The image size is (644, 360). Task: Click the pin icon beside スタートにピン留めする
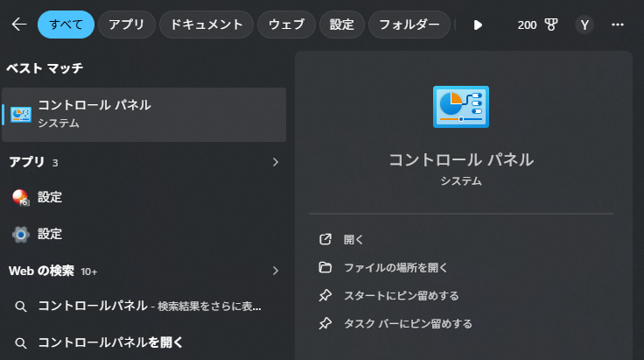[325, 295]
